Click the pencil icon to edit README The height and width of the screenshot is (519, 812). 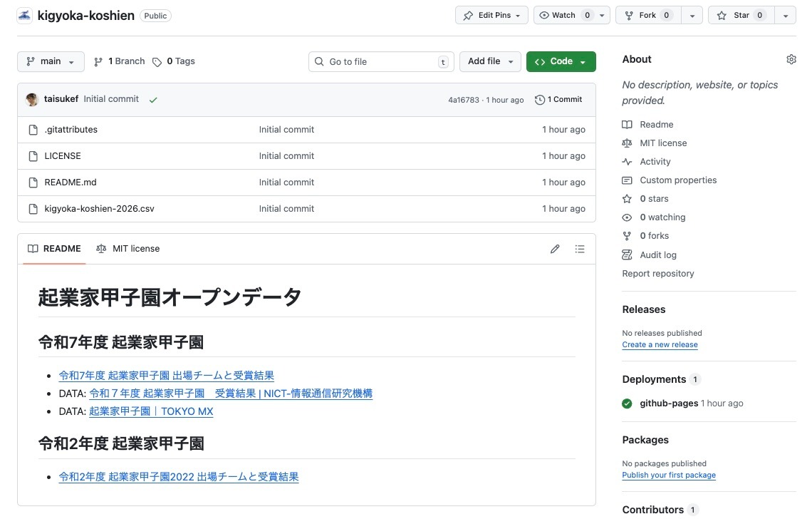click(555, 249)
